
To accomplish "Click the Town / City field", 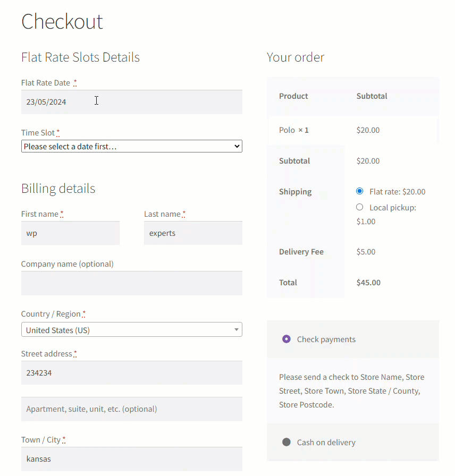I will (x=131, y=458).
